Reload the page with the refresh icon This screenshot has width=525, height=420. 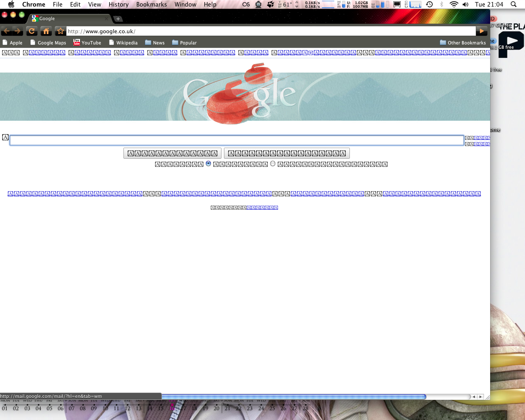point(32,31)
